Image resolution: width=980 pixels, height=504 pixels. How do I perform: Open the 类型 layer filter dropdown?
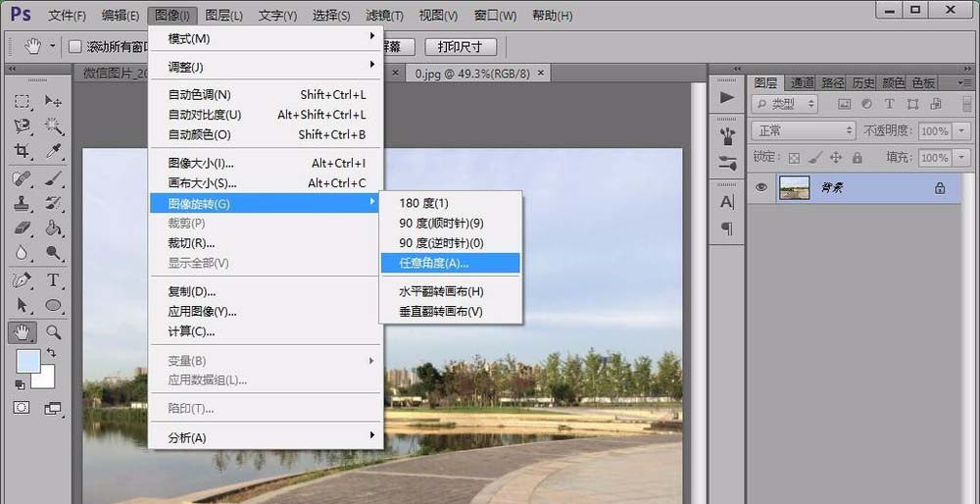click(786, 104)
